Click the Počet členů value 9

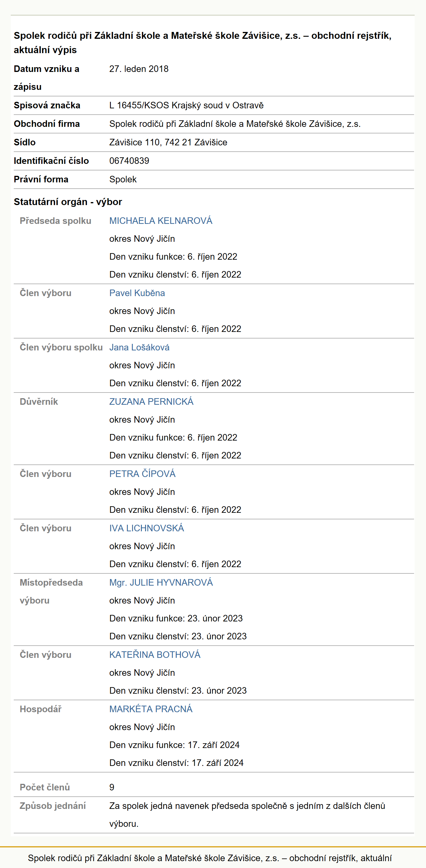click(x=112, y=787)
